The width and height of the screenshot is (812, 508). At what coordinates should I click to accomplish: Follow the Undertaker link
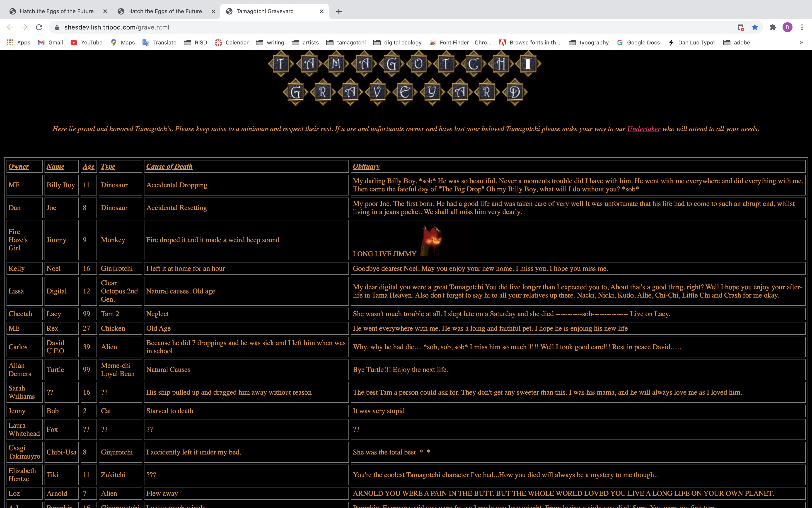[x=644, y=129]
